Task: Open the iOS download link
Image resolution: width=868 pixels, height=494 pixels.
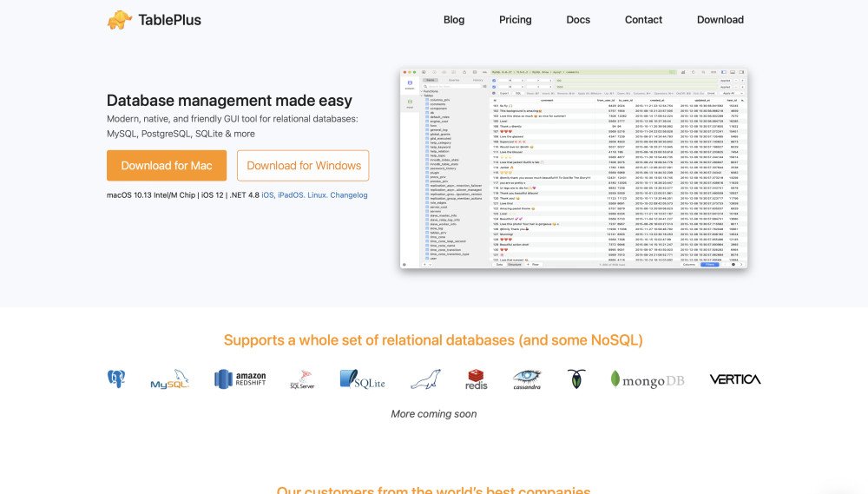Action: click(267, 195)
